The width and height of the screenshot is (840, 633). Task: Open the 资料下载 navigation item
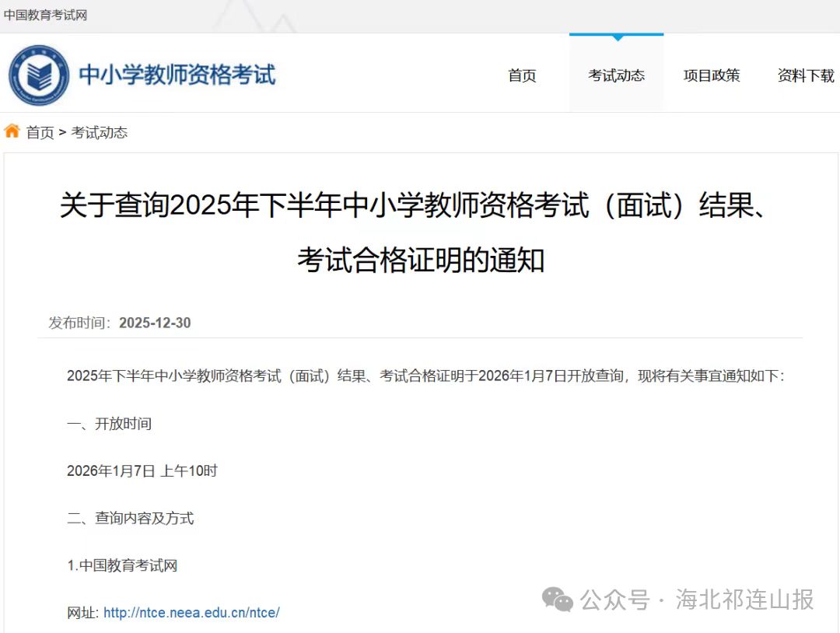pyautogui.click(x=805, y=75)
